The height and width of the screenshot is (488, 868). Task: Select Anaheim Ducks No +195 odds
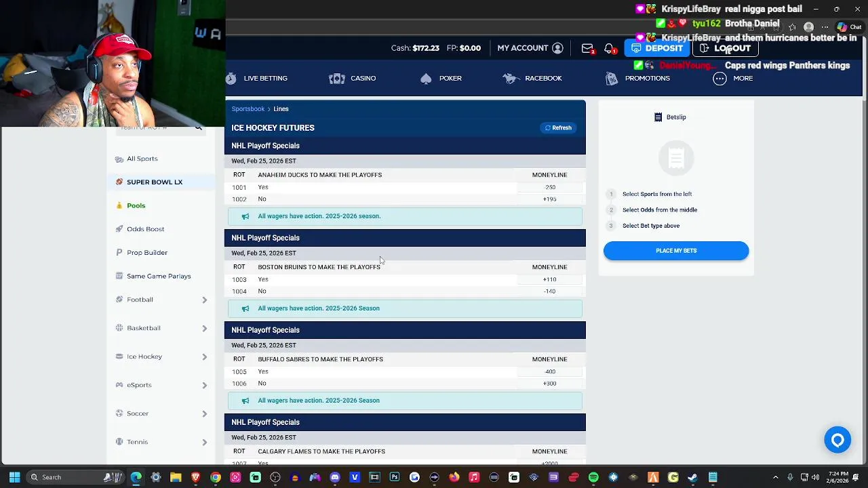(550, 199)
